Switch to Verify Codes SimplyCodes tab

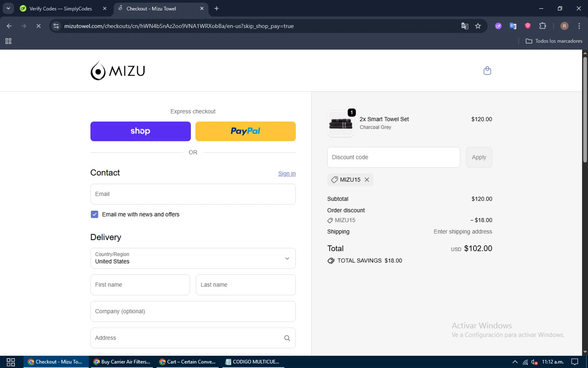pyautogui.click(x=63, y=8)
